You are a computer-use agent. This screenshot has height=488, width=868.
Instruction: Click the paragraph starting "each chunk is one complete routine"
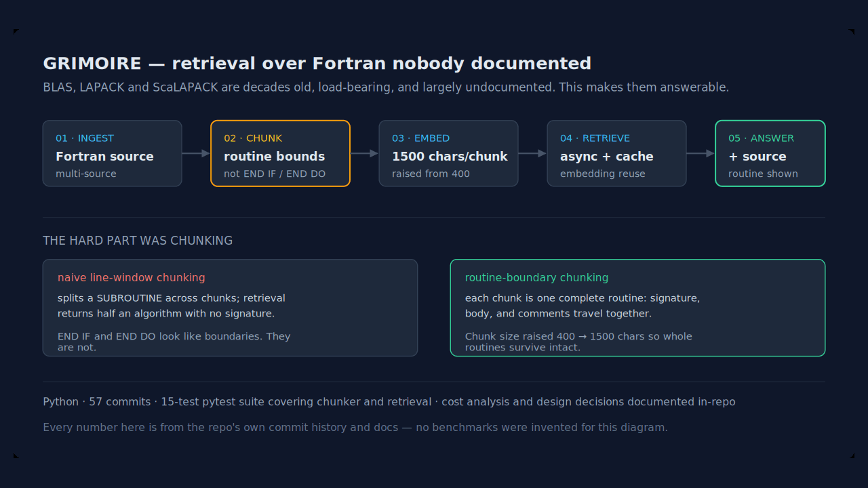pos(583,306)
